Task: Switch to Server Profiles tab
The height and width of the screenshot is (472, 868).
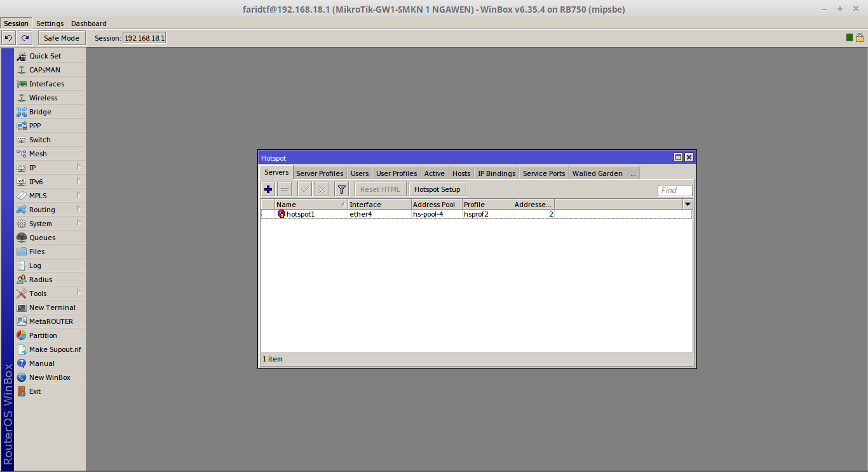Action: pyautogui.click(x=320, y=173)
